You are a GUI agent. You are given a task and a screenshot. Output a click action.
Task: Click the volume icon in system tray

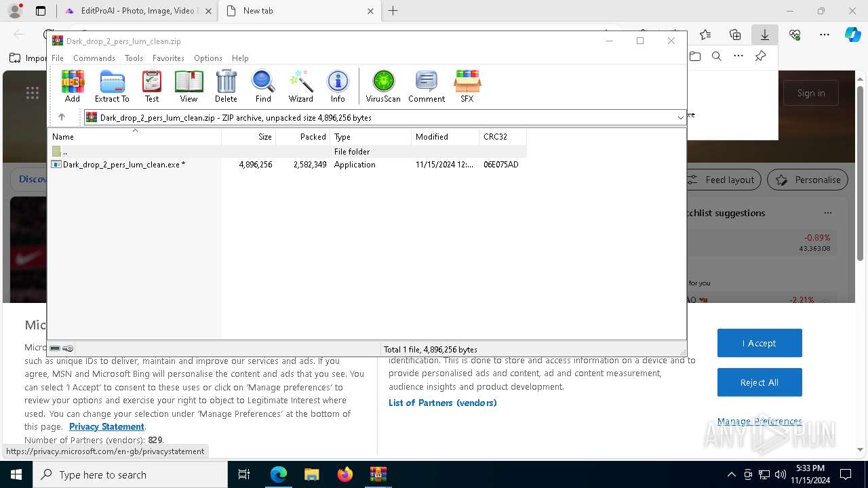[x=781, y=474]
